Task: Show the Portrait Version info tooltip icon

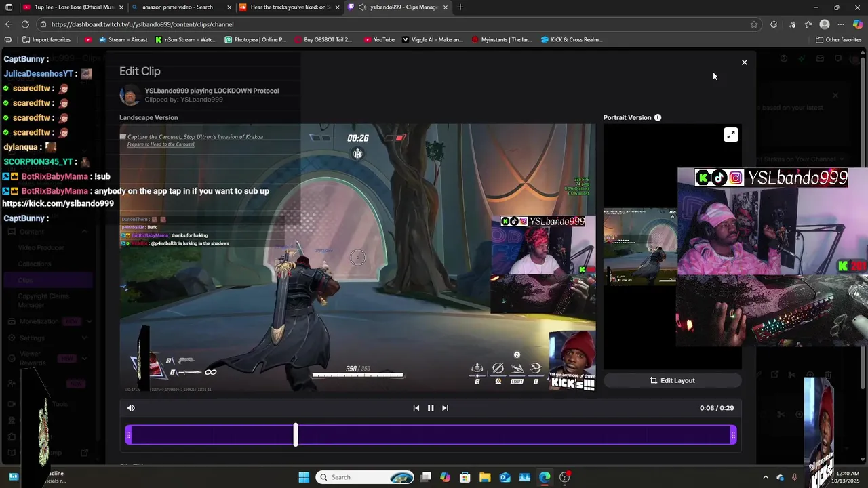Action: [657, 117]
